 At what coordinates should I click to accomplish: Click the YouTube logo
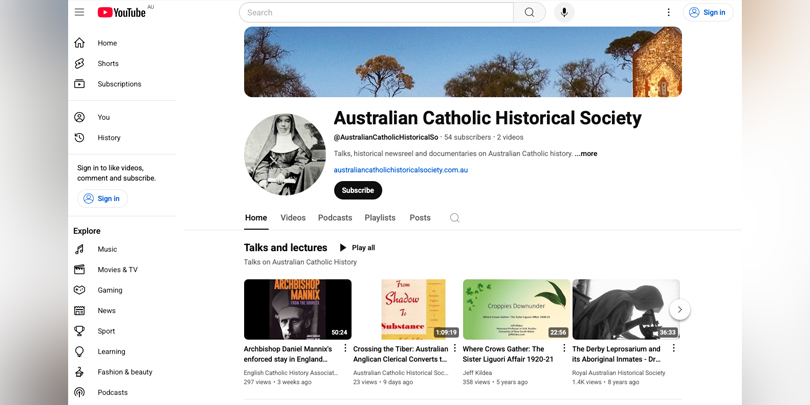point(122,12)
